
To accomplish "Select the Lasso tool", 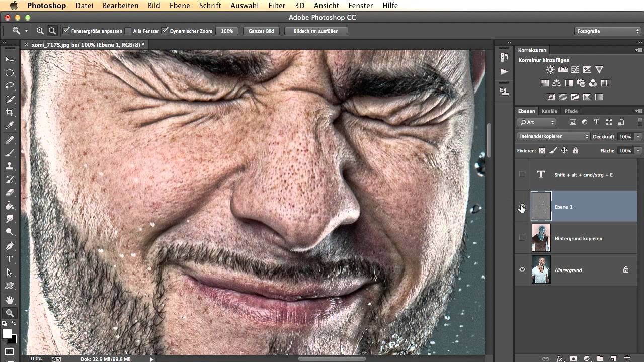I will (9, 86).
